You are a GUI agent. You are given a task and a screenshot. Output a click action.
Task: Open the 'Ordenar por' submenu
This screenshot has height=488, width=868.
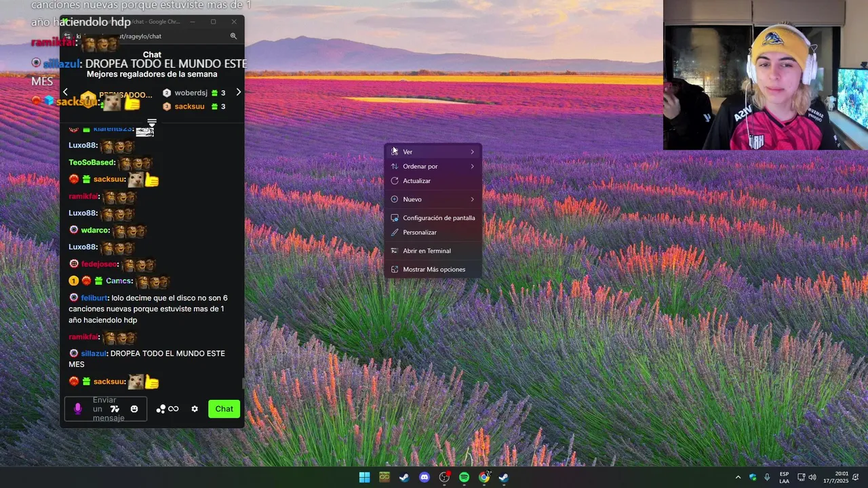coord(433,166)
